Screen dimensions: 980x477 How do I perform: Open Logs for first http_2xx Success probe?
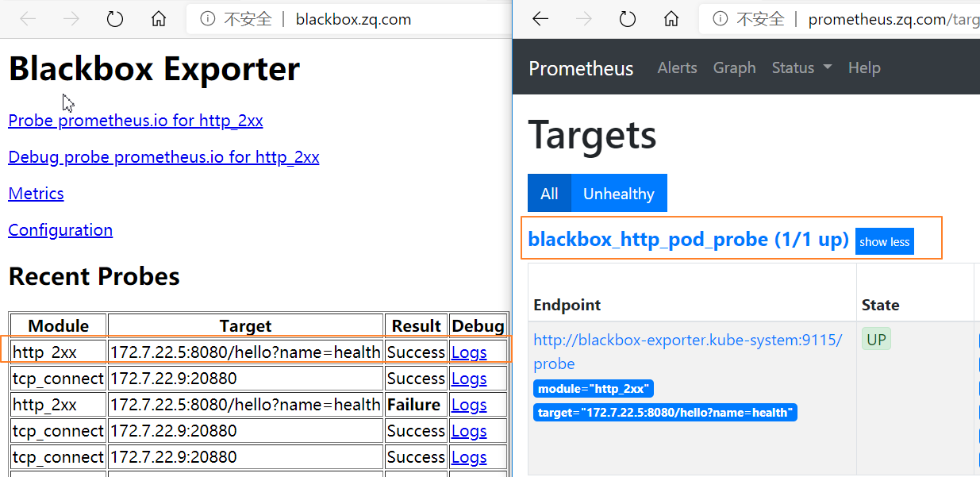coord(469,352)
